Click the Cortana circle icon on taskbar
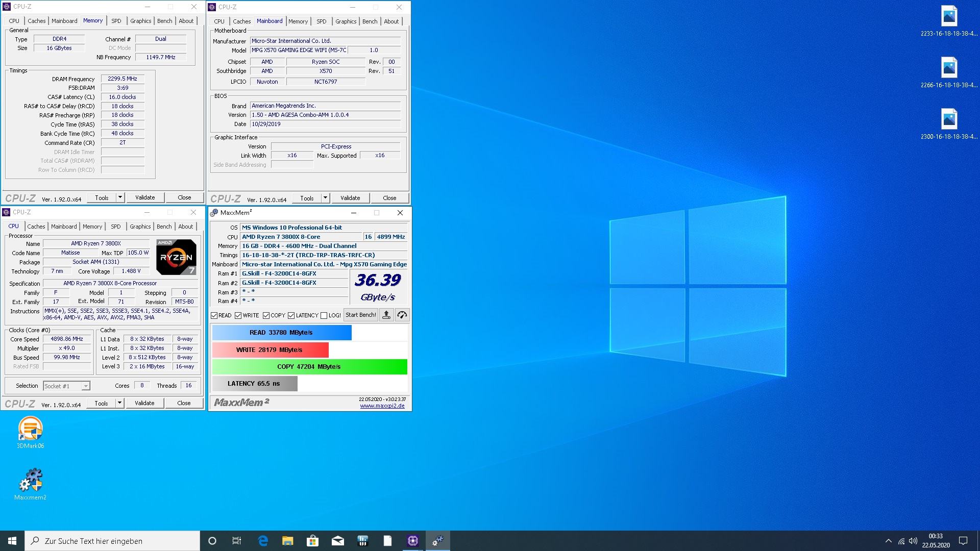 212,541
